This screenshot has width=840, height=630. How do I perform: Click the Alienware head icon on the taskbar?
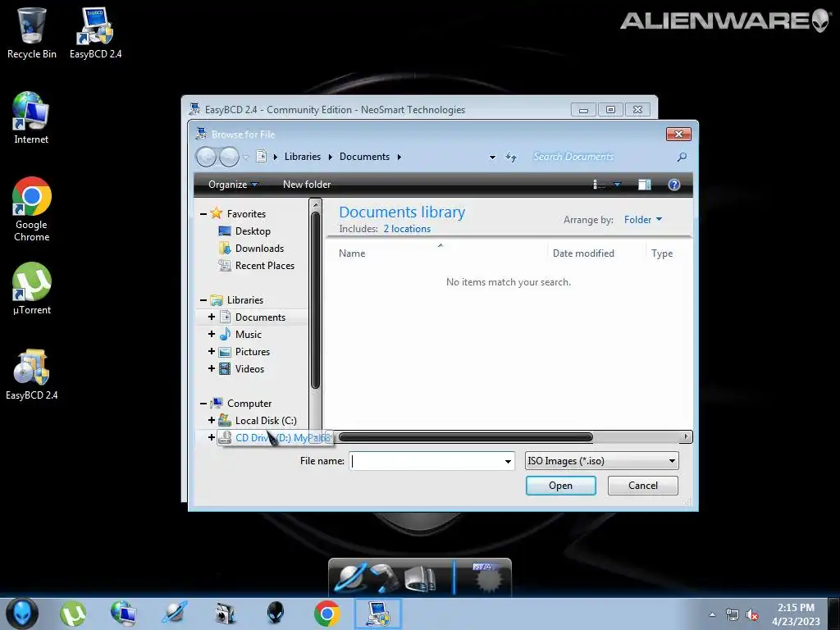click(x=276, y=614)
